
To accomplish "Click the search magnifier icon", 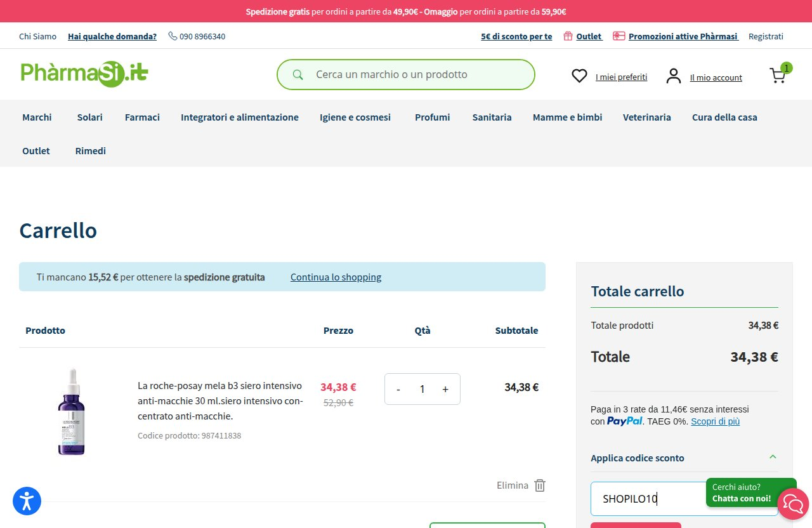I will [x=298, y=75].
